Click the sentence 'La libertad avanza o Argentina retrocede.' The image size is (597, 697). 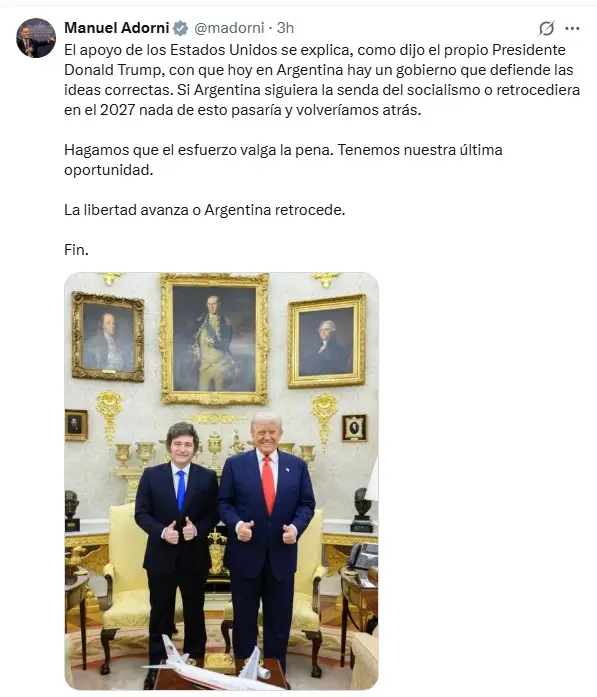(204, 210)
